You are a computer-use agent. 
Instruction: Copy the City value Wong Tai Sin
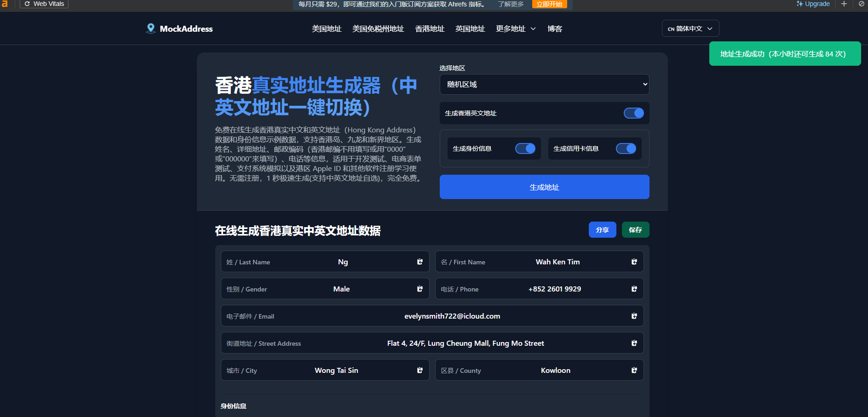click(420, 370)
